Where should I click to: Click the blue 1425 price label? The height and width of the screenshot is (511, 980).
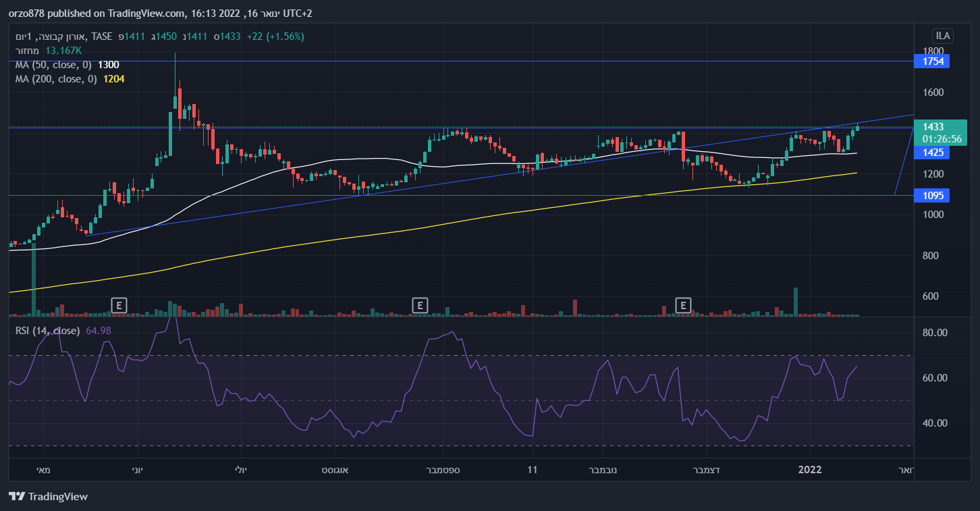(931, 153)
